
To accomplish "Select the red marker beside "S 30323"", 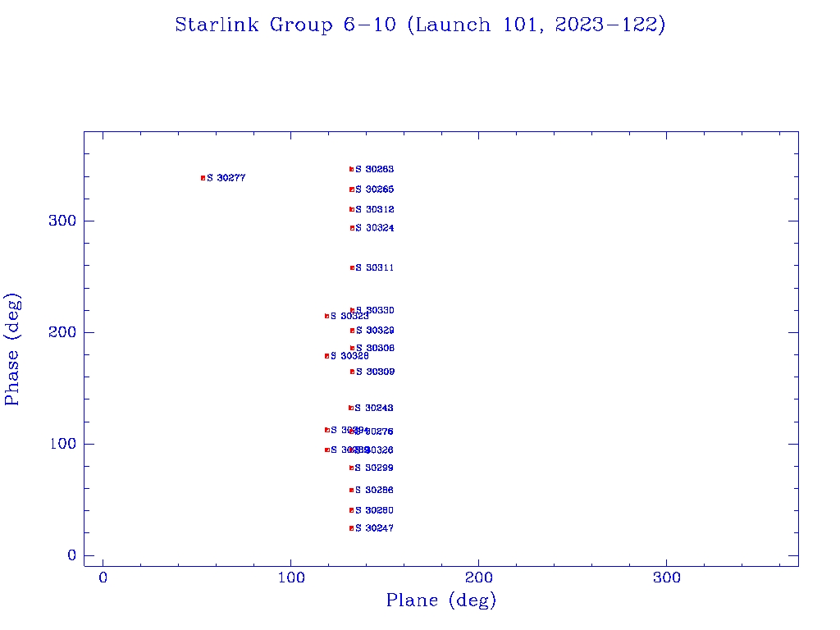I will (326, 316).
